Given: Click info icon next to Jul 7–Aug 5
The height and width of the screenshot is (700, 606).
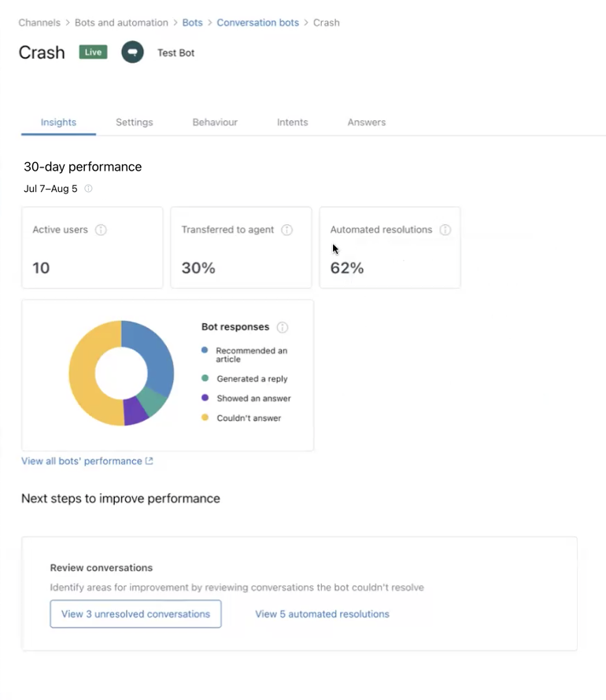Looking at the screenshot, I should (88, 189).
